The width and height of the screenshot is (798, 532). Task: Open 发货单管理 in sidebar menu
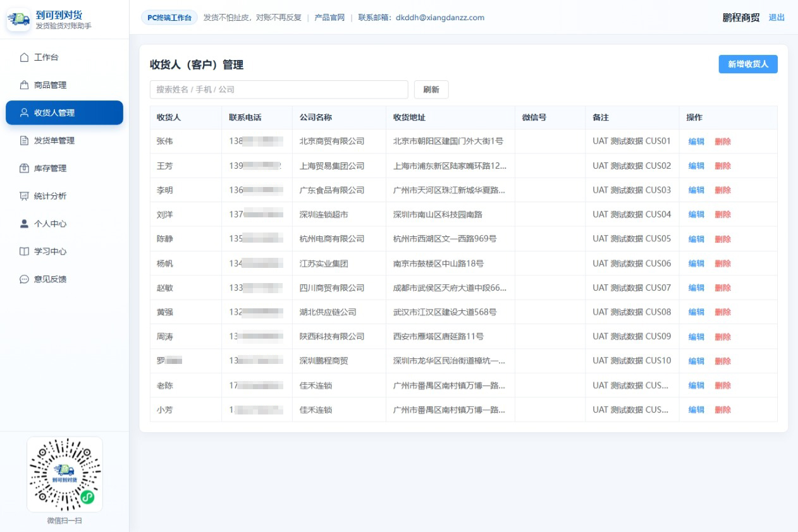64,141
